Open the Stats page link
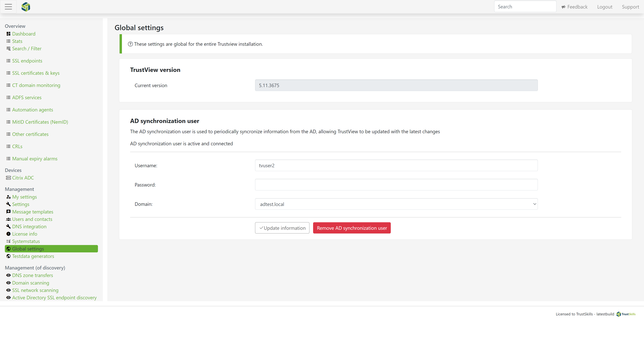The width and height of the screenshot is (644, 362). click(x=17, y=41)
